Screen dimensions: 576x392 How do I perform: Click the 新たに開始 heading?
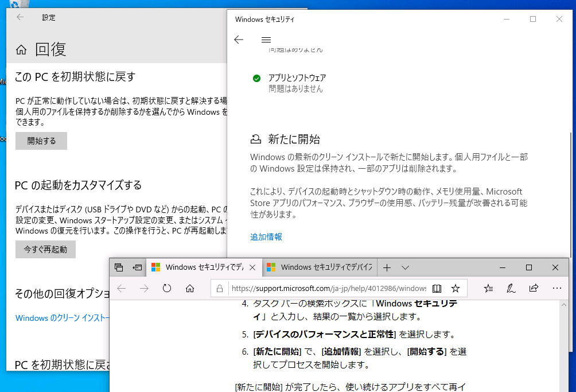coord(294,139)
